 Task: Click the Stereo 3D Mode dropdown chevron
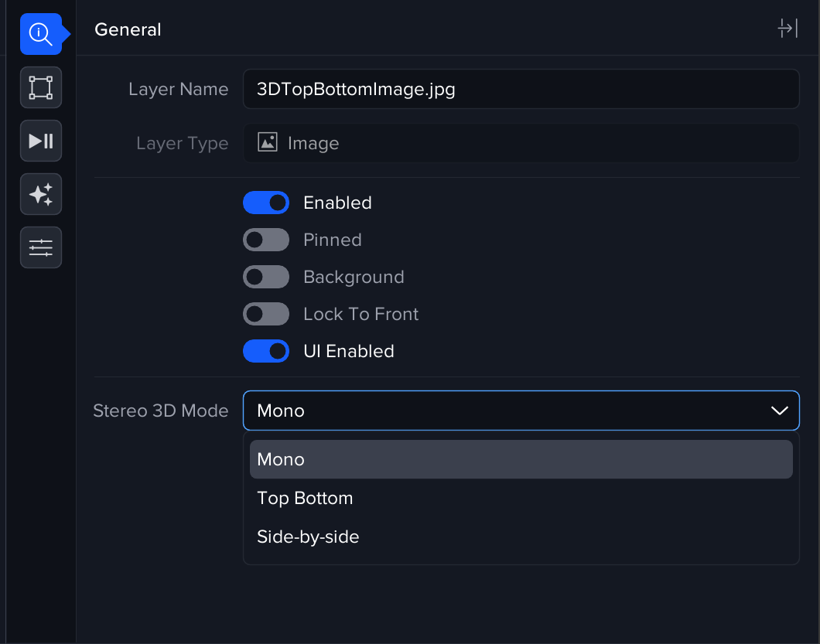tap(779, 411)
